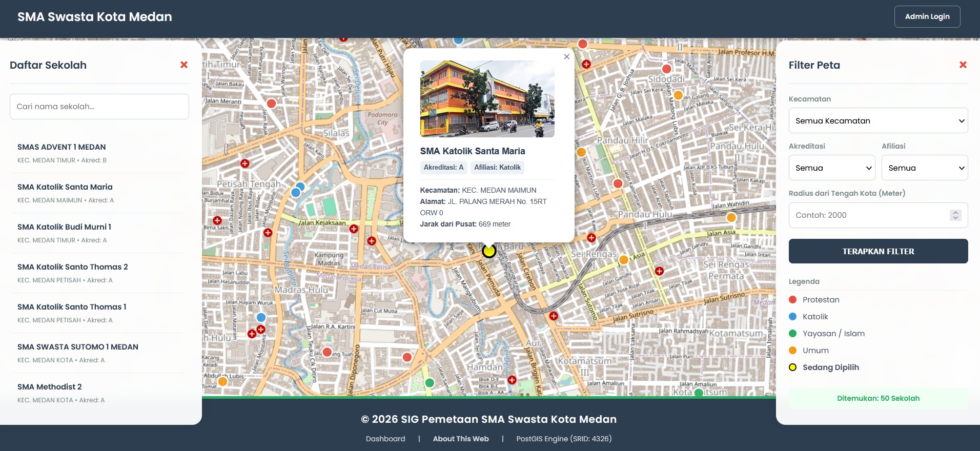This screenshot has width=980, height=451.
Task: Click the red marker near Jalan Meranti
Action: click(x=272, y=104)
